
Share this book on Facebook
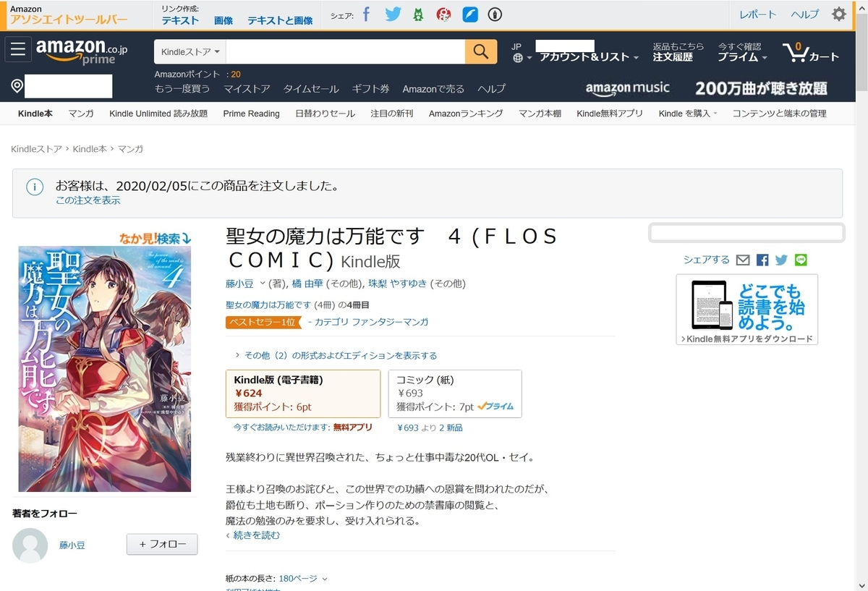point(762,260)
